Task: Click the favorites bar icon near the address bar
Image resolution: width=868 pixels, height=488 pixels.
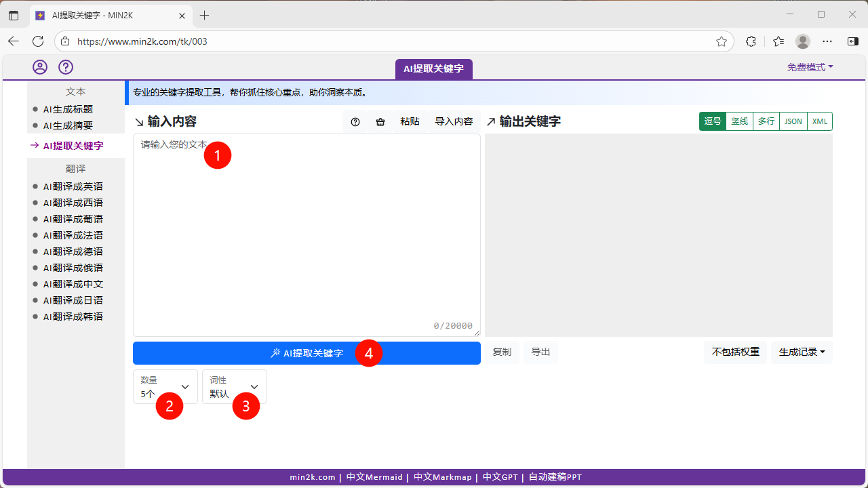Action: coord(778,41)
